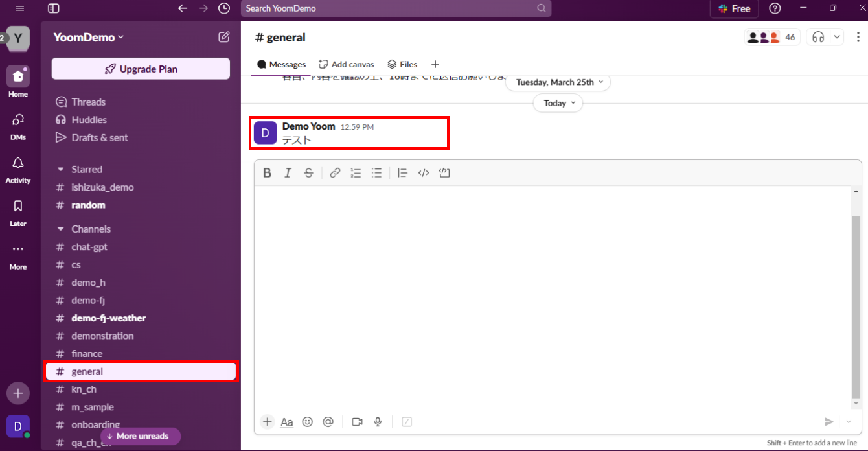
Task: Collapse the Starred section
Action: point(61,169)
